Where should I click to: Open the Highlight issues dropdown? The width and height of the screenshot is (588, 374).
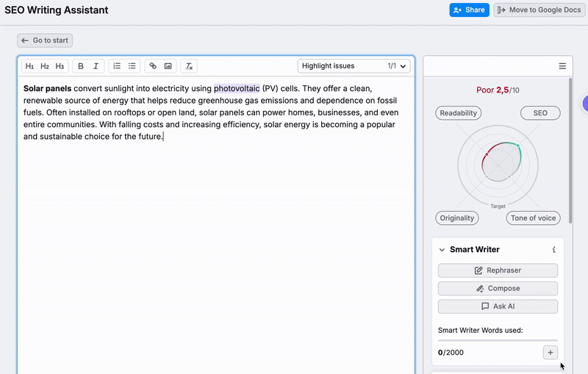tap(354, 66)
